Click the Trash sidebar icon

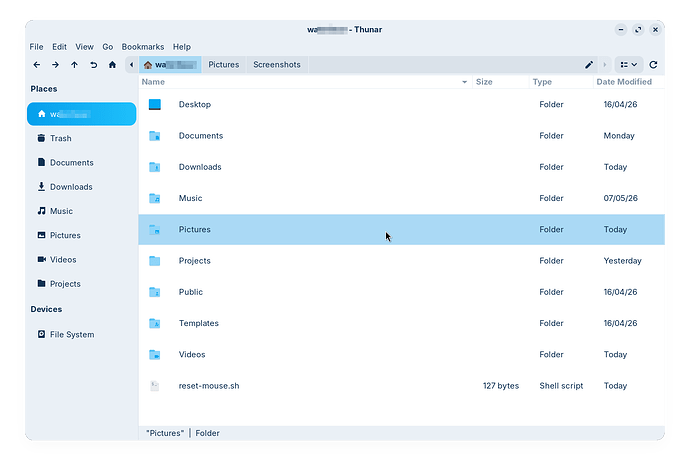pyautogui.click(x=41, y=138)
